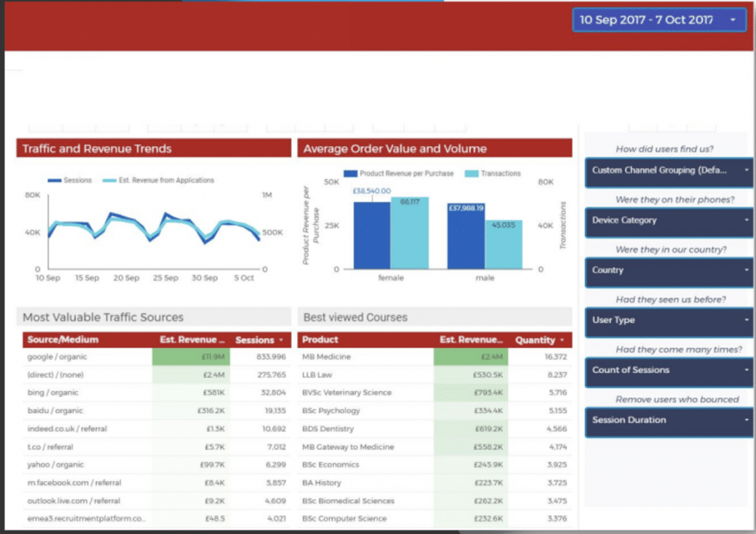Click the Product column header
The image size is (756, 534).
321,340
